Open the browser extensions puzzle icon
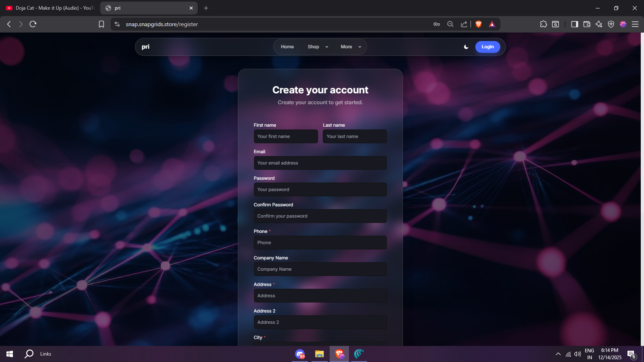Screen dimensions: 644x362 tap(543, 24)
